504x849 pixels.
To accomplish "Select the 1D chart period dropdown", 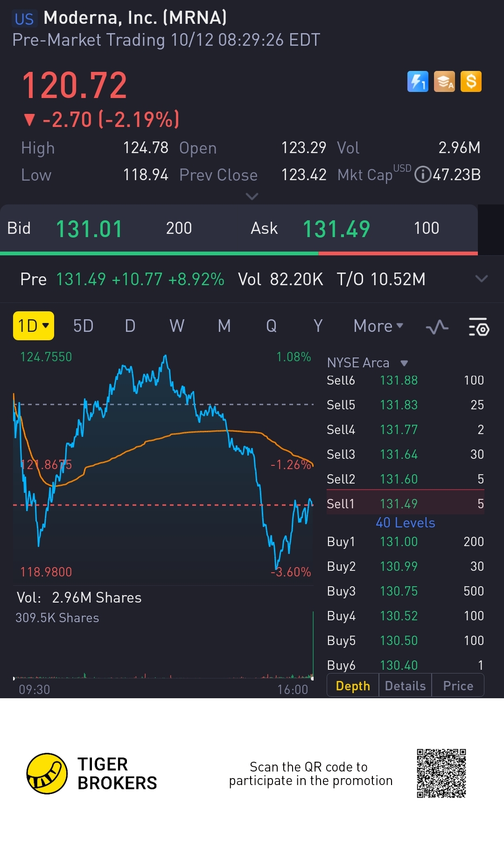I will [x=33, y=326].
